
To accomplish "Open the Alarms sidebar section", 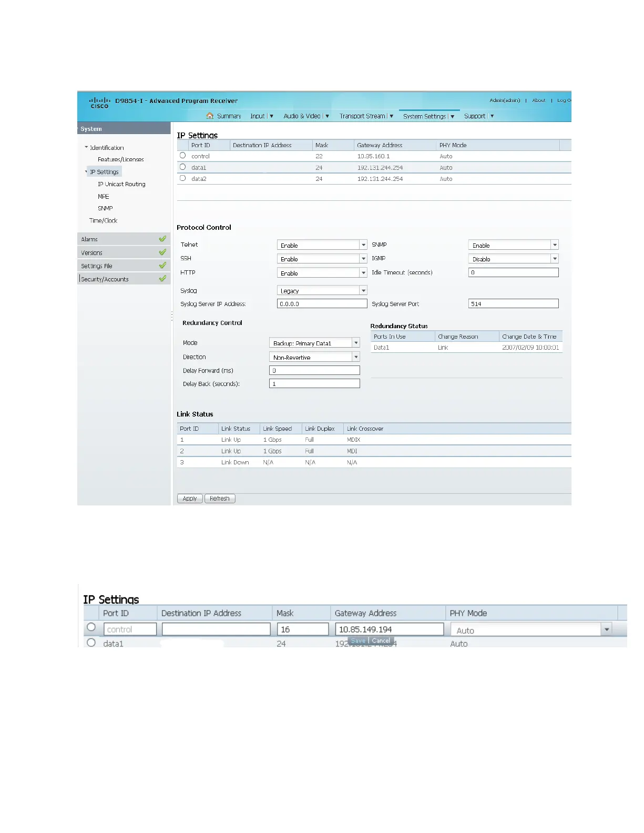I will pyautogui.click(x=124, y=239).
